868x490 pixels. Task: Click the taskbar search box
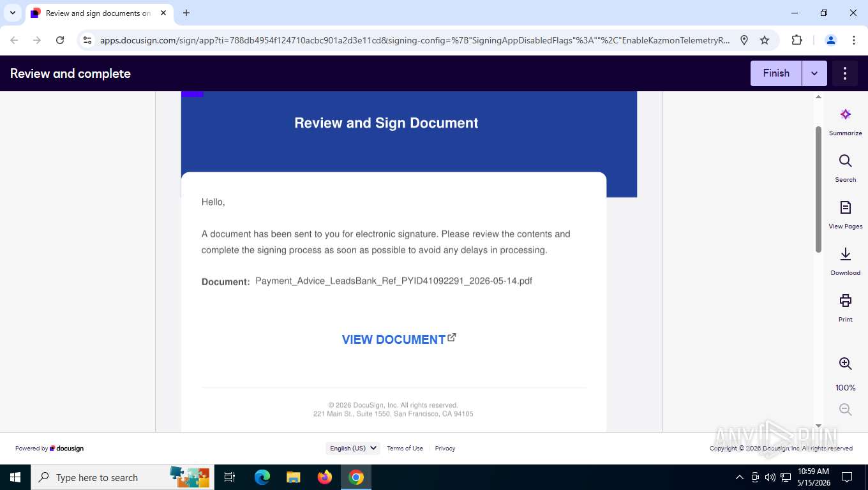click(123, 477)
